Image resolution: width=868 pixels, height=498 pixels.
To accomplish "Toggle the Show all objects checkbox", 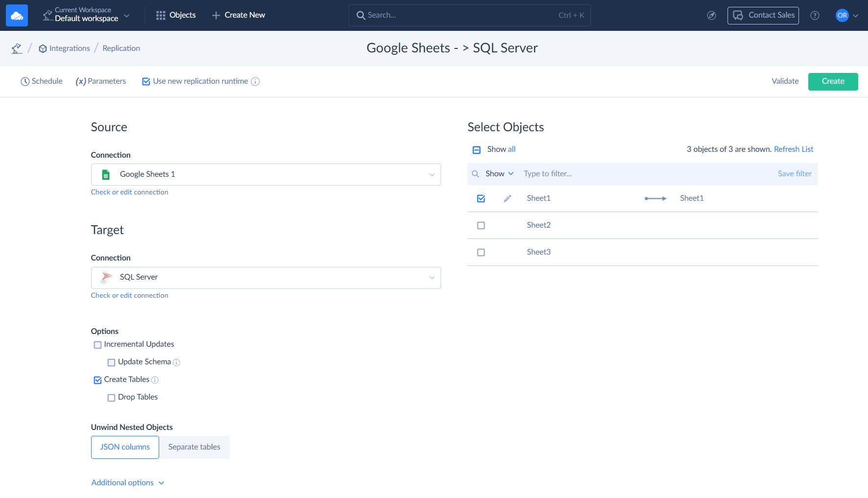I will (476, 150).
